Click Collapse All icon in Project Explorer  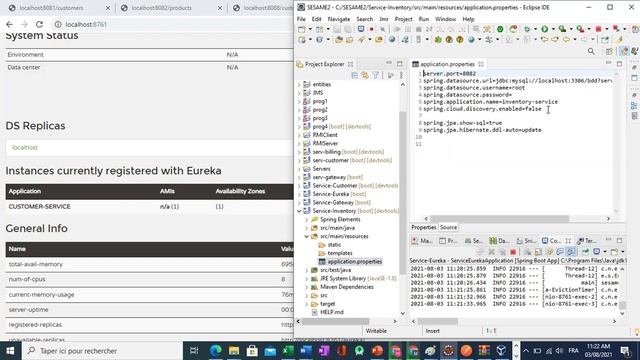(354, 75)
